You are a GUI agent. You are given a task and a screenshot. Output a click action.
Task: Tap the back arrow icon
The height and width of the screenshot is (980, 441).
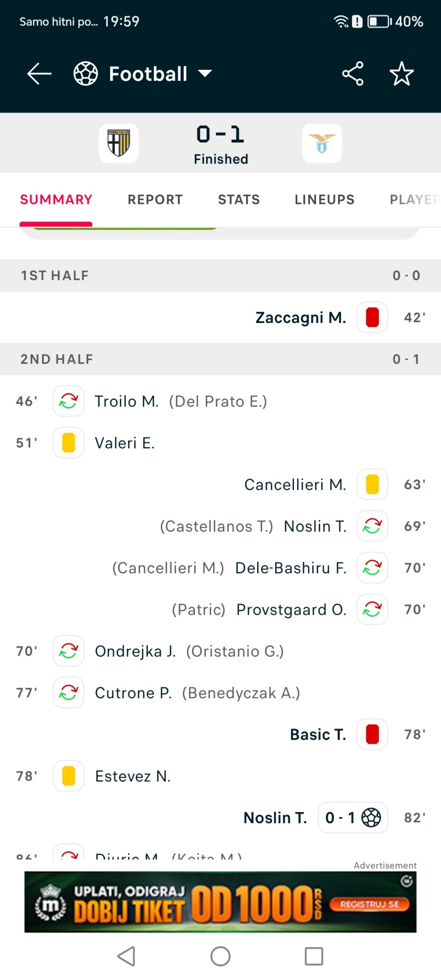pos(39,74)
